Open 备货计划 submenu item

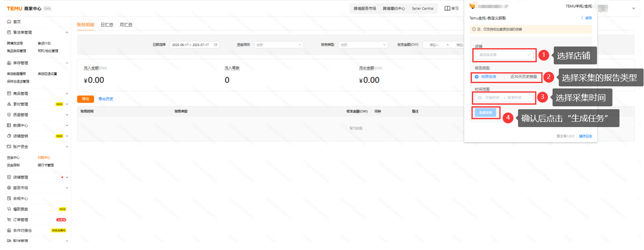(x=44, y=43)
